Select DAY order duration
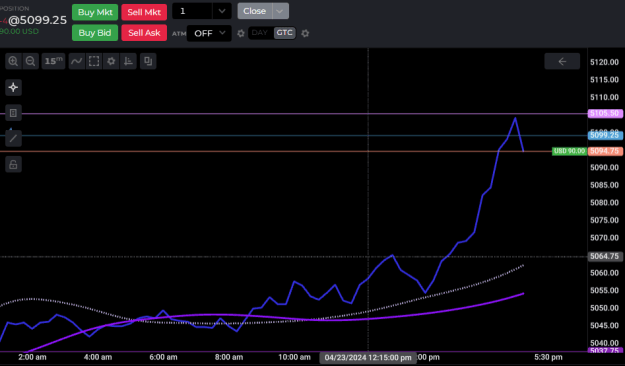Viewport: 625px width, 366px height. (x=260, y=33)
